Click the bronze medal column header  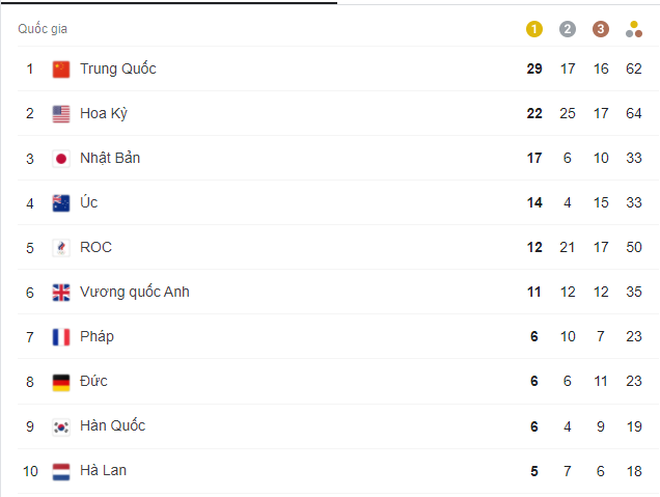tap(600, 29)
